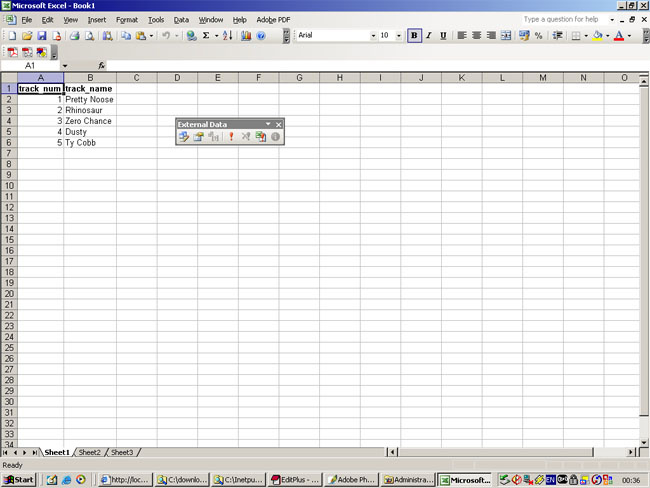
Task: Expand the font size dropdown
Action: pyautogui.click(x=399, y=36)
